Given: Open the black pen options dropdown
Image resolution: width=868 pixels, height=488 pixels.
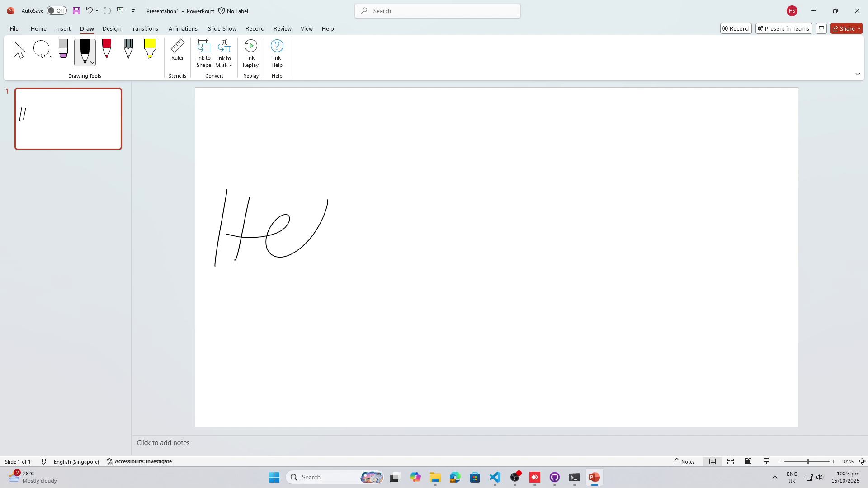Looking at the screenshot, I should pyautogui.click(x=92, y=62).
